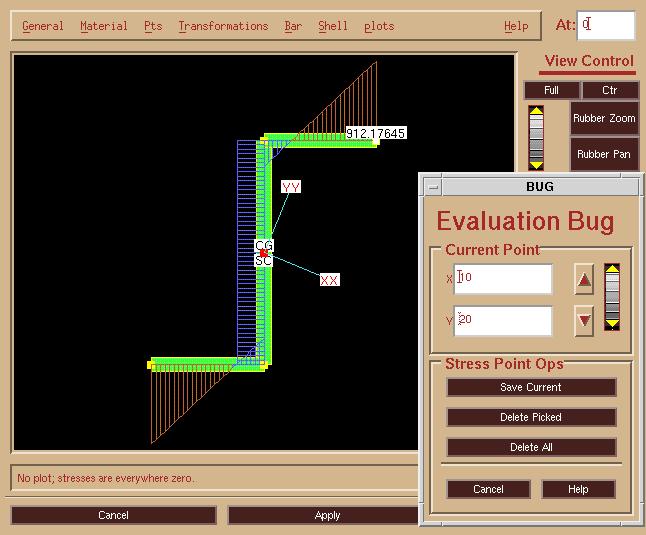
Task: Click the SC shear center marker
Action: point(263,261)
